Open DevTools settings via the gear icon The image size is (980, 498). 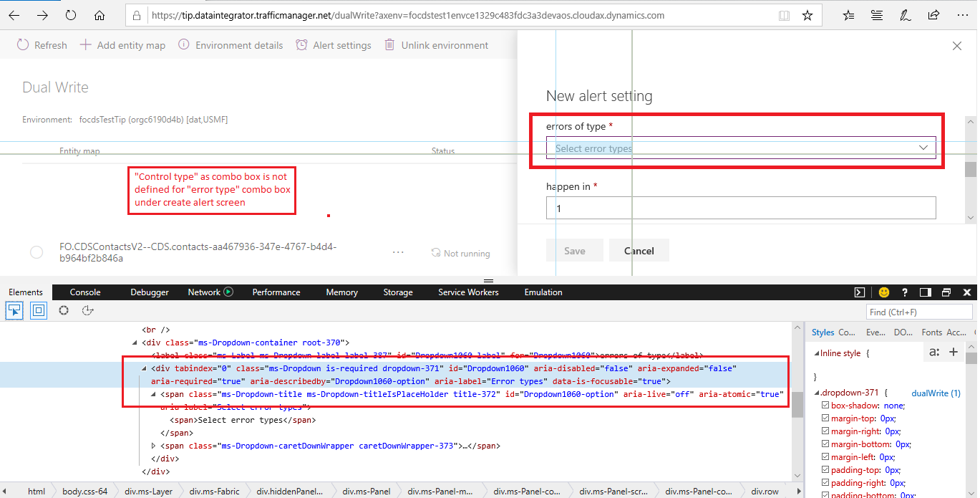click(x=63, y=310)
